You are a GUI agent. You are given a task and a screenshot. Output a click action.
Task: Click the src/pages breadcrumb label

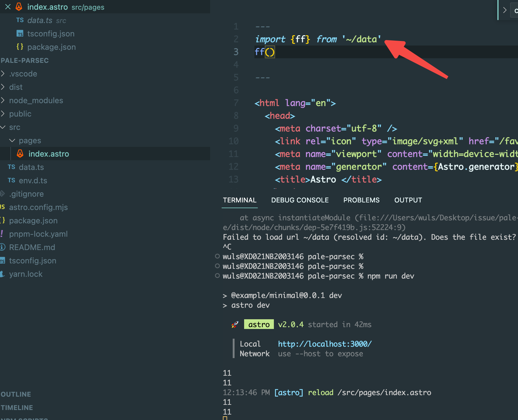87,7
